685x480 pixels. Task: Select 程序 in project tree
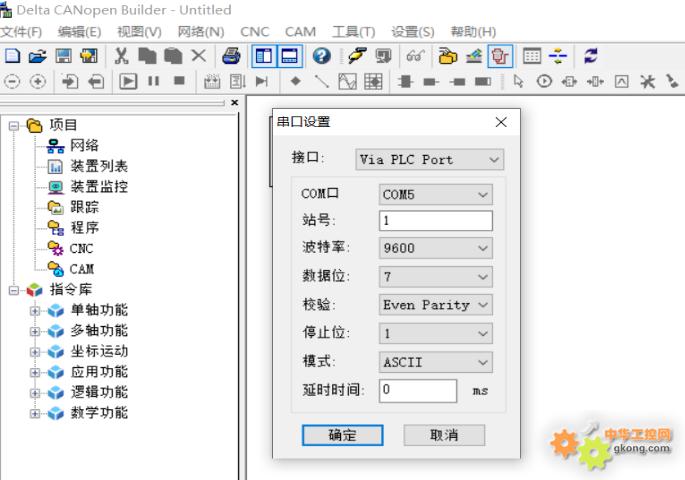click(x=84, y=228)
